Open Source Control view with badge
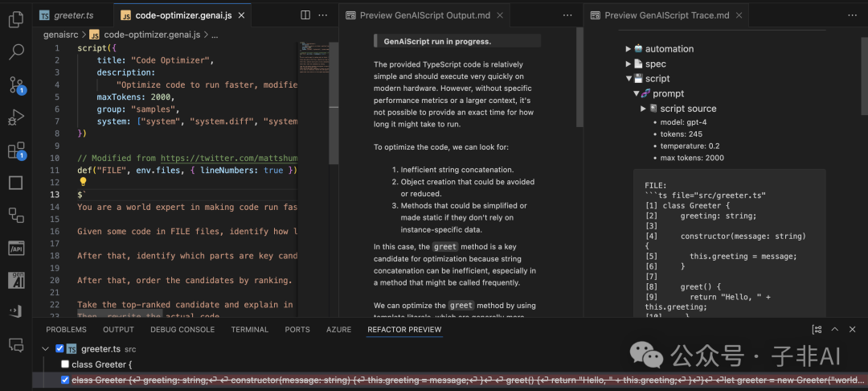 click(x=16, y=85)
